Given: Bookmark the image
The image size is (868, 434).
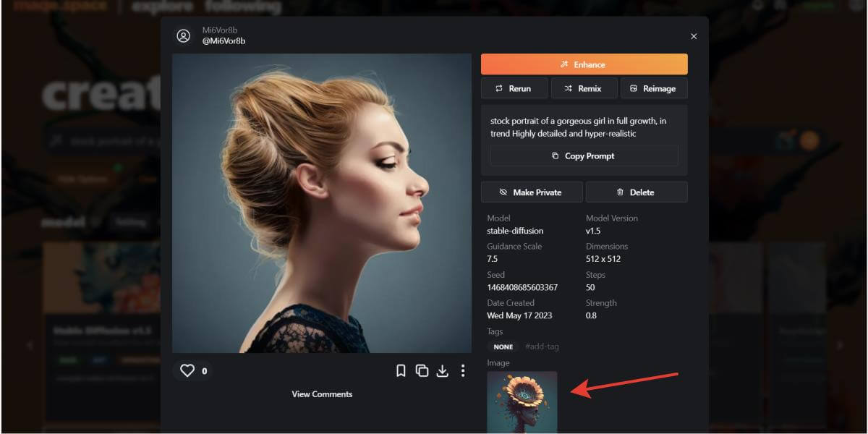Looking at the screenshot, I should [401, 370].
